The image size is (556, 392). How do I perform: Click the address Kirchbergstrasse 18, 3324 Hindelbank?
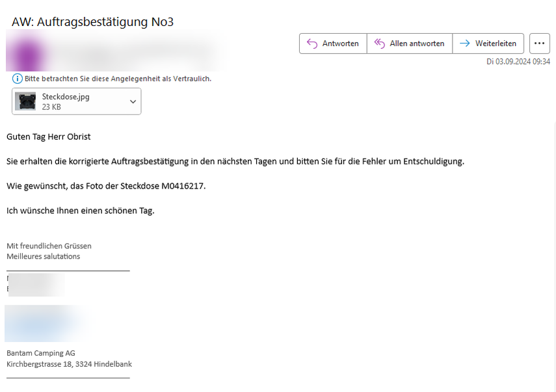[x=69, y=364]
